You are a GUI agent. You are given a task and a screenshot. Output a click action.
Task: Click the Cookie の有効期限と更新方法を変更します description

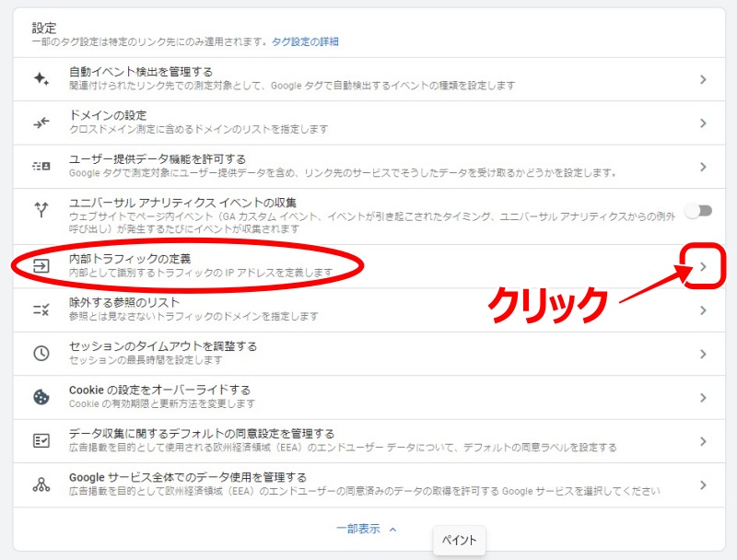tap(162, 403)
